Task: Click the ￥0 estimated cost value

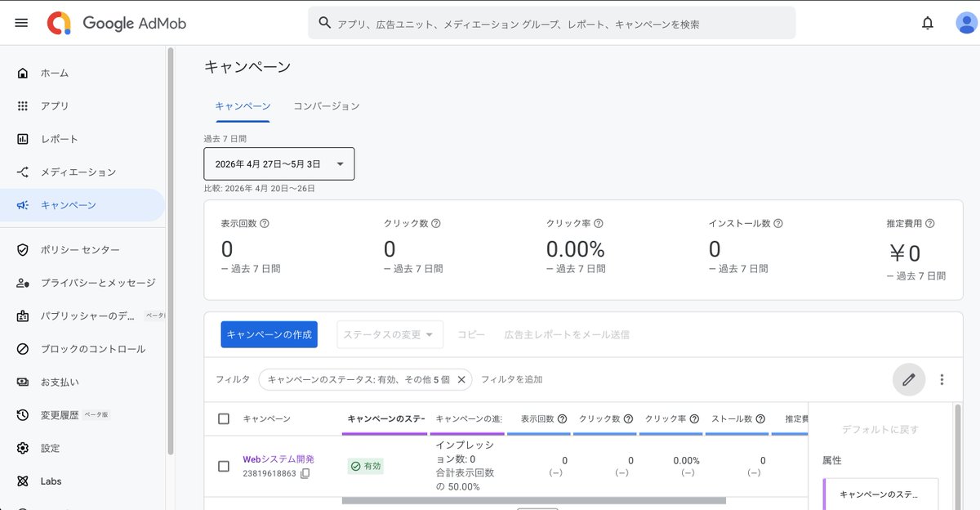Action: 903,253
